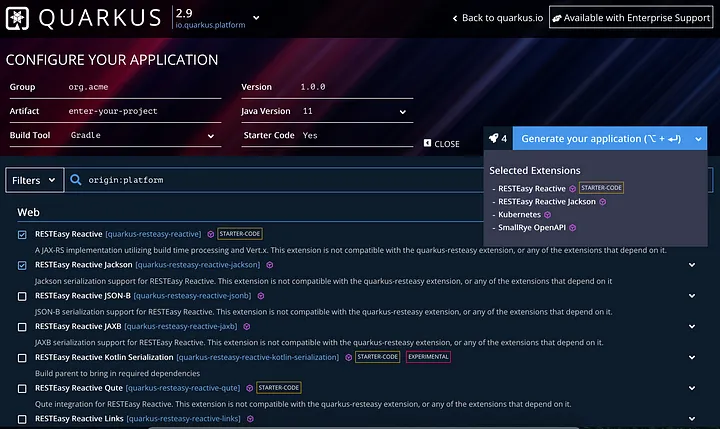This screenshot has width=720, height=429.
Task: Click platform icon beside selected RESTEasy Reactive Jackson
Action: (x=603, y=202)
